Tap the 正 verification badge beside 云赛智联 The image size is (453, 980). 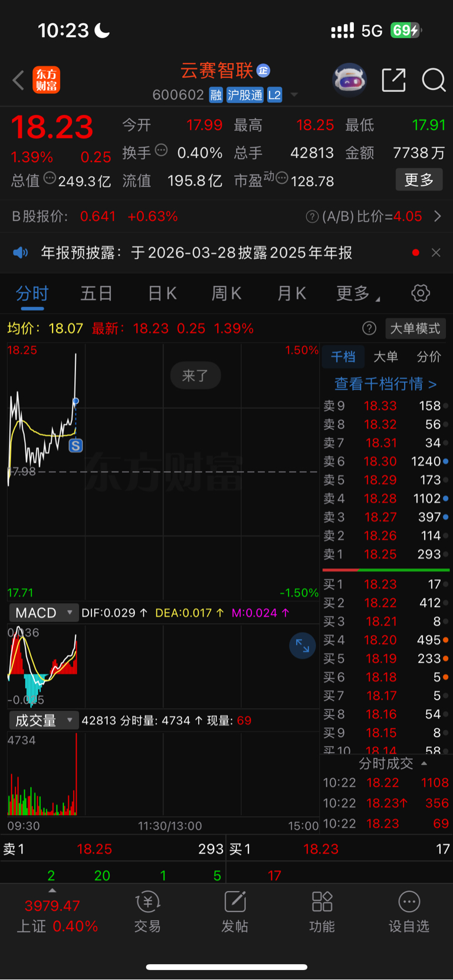tap(263, 71)
